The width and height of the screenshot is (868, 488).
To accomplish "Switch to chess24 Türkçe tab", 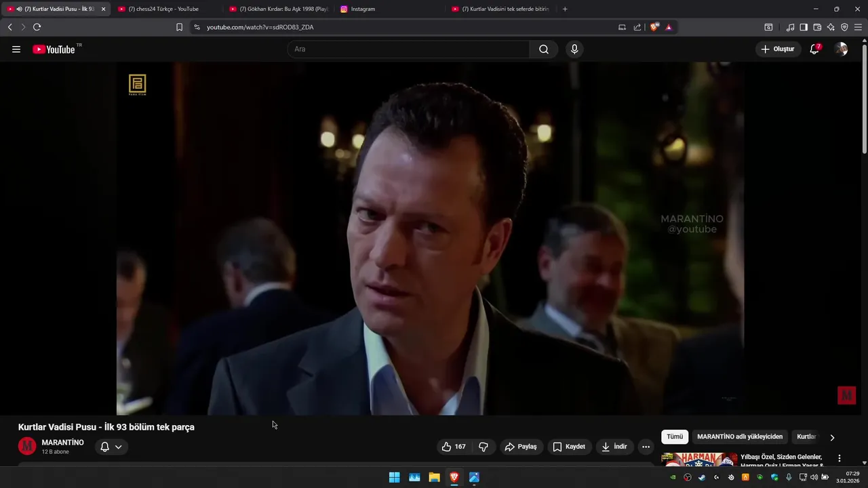I will (167, 9).
